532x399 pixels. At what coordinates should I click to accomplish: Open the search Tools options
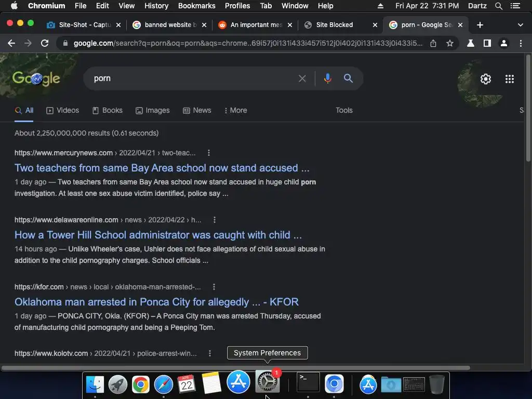pos(344,111)
